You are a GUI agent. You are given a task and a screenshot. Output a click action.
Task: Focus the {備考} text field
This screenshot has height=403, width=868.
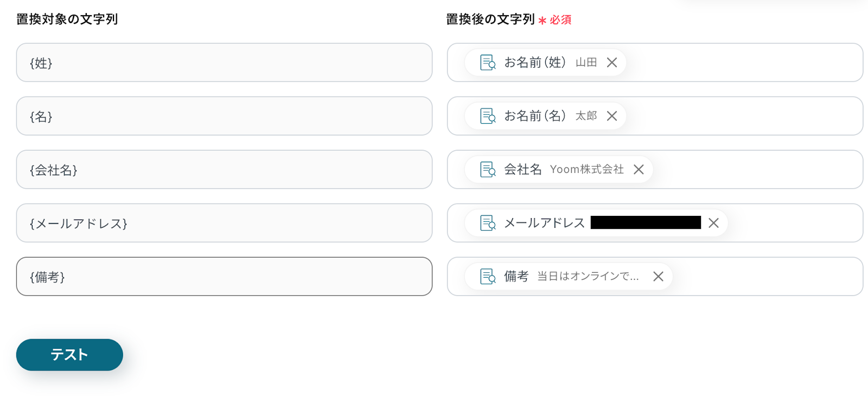(224, 277)
